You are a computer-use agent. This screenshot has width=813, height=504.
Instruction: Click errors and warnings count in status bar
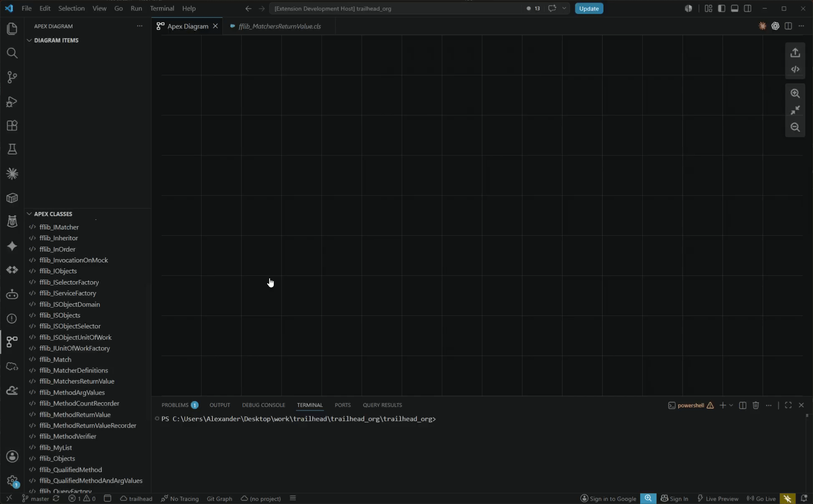point(82,499)
